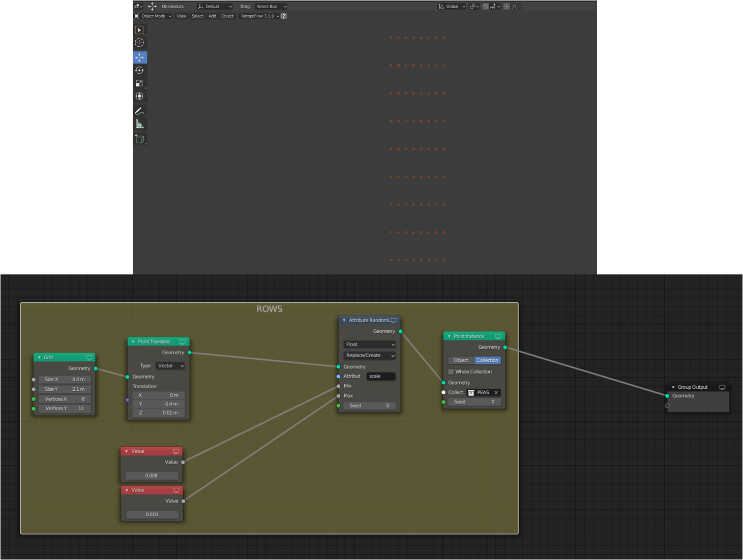Click the Select Box tool icon
This screenshot has height=560, width=743.
pos(140,30)
